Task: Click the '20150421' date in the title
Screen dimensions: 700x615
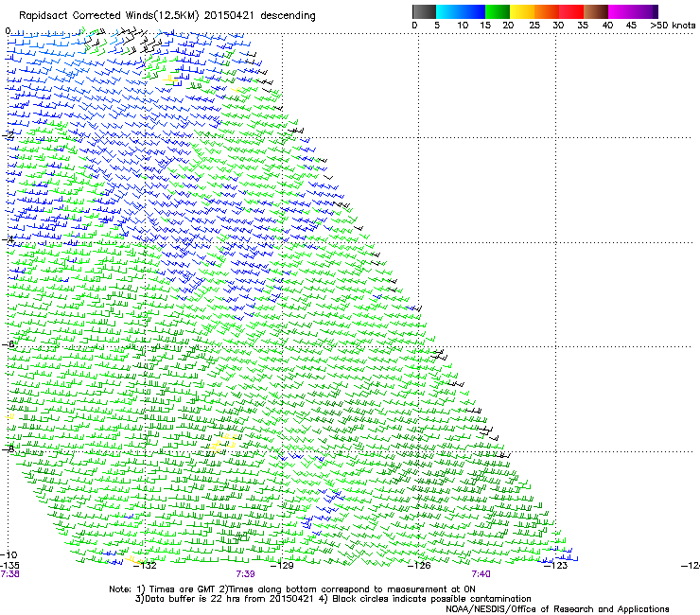Action: point(229,16)
